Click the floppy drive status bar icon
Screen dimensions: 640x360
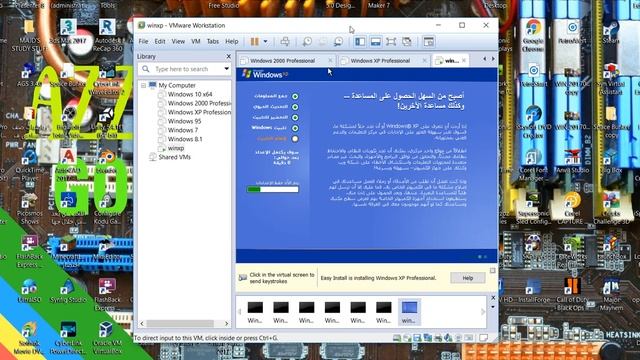click(417, 338)
